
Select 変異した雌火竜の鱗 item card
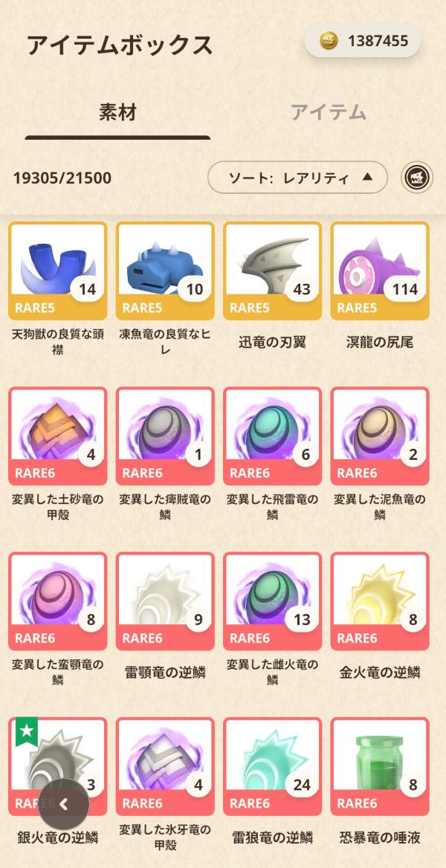click(273, 601)
